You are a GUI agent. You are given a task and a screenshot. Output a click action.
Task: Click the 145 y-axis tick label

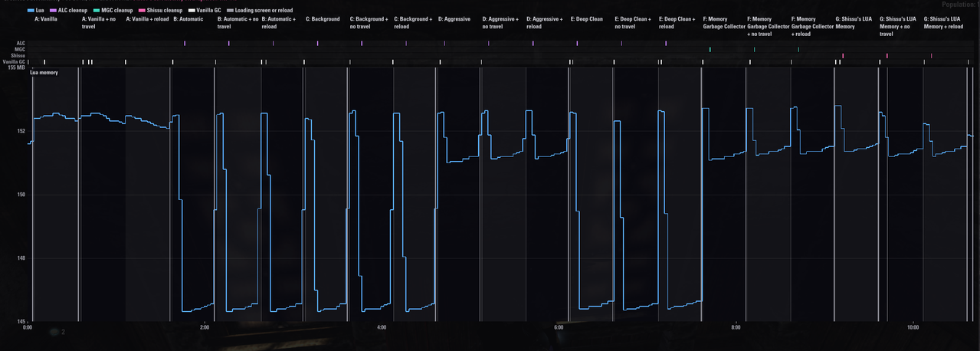pos(21,321)
